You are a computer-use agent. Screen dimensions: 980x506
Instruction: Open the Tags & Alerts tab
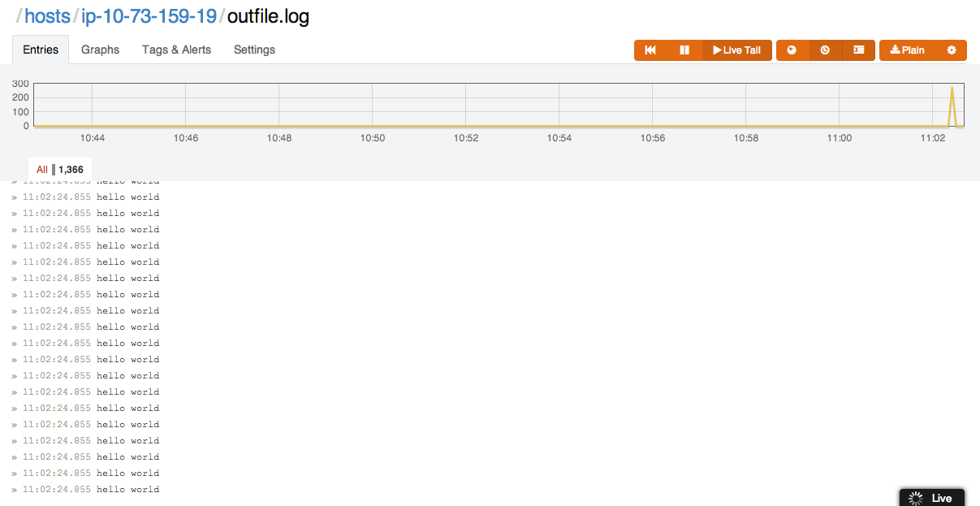[x=176, y=50]
